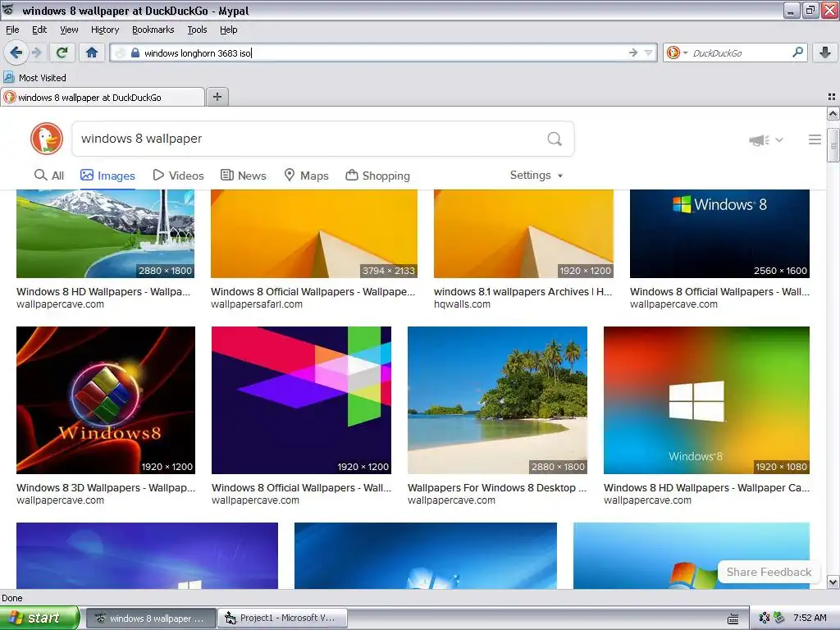Screen dimensions: 840x630
Task: Go forward with the Forward arrow button
Action: point(36,52)
